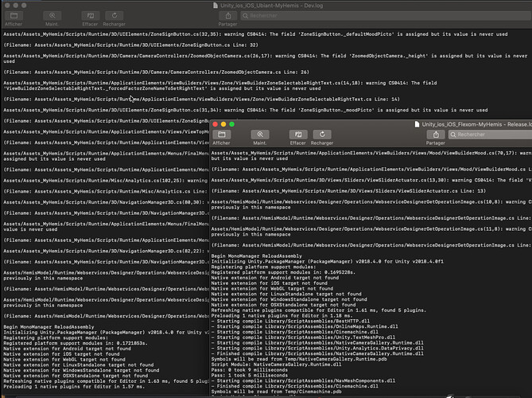This screenshot has height=398, width=532.
Task: Click 'Starting compile Library/ScriptAssemblies/BestHTTP.dll' line
Action: 290,322
